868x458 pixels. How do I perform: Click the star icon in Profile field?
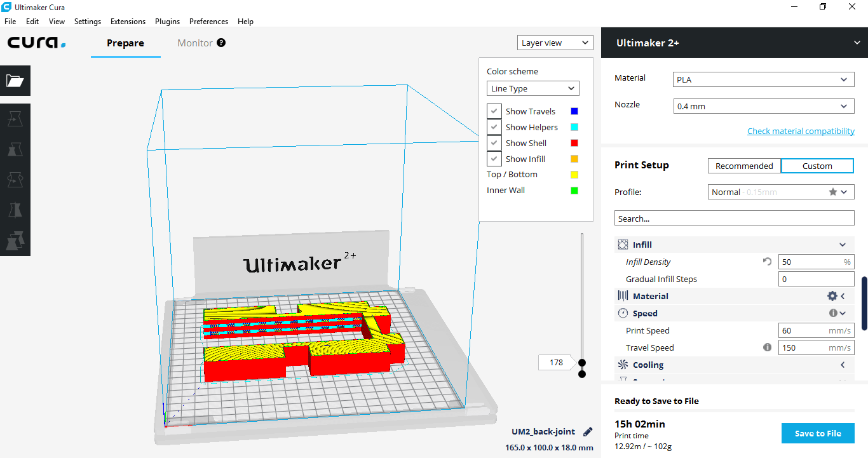click(x=832, y=192)
